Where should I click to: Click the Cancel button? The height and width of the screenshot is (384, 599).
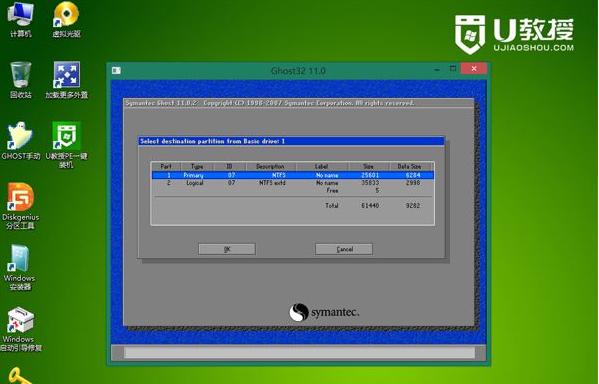tap(344, 249)
